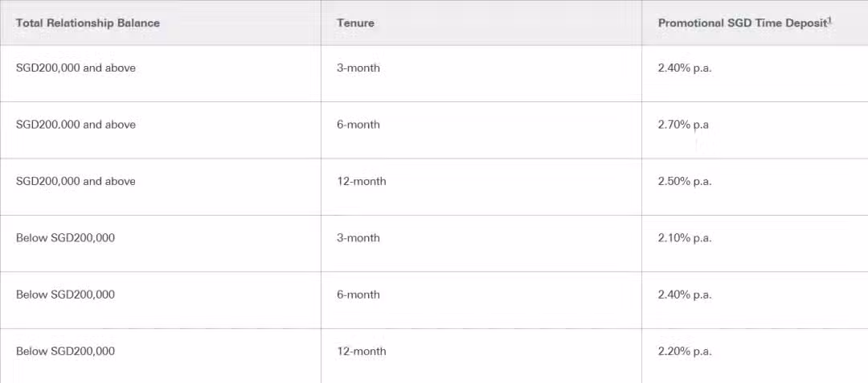Click Below SGD200,000 in the 12-month row
This screenshot has width=868, height=383.
(65, 352)
